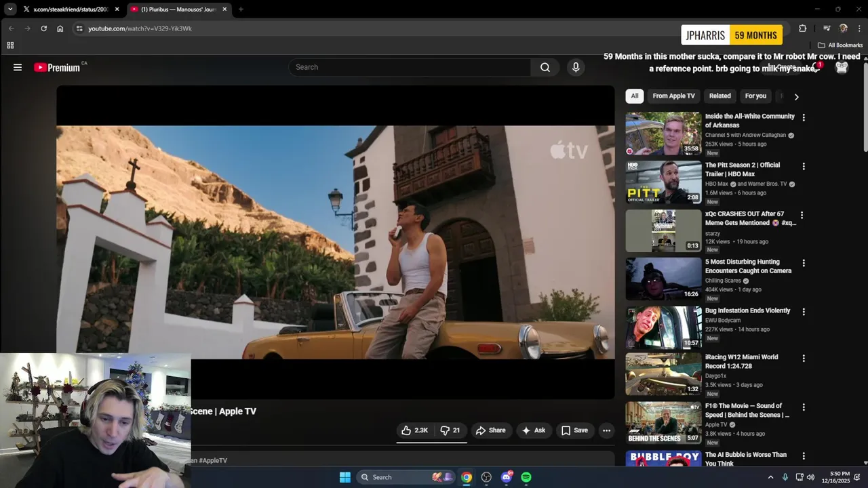Save the video to a playlist
This screenshot has width=868, height=488.
pos(574,430)
